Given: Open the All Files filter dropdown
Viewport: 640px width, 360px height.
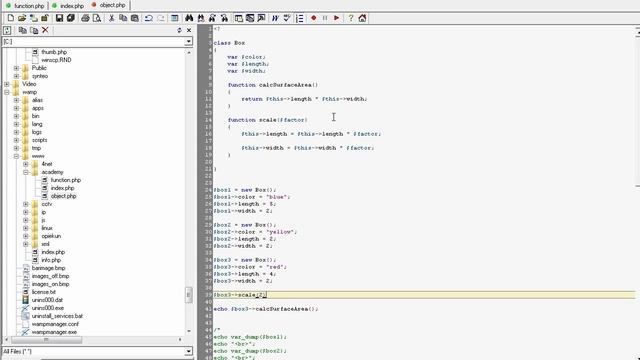Looking at the screenshot, I should pos(188,351).
